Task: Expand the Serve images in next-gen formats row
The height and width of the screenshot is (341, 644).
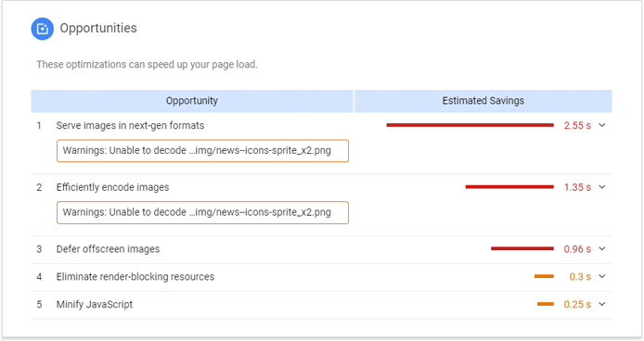Action: [602, 125]
